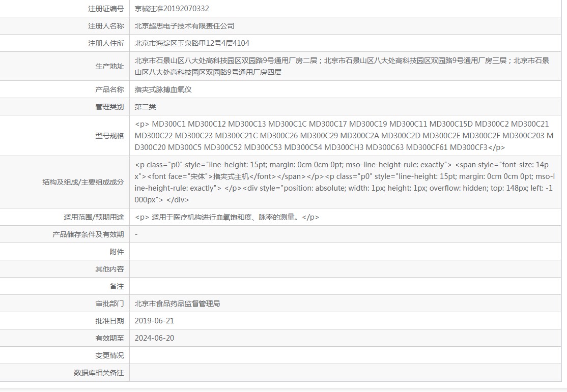Click the 变更情况 row label
The image size is (567, 392).
109,355
